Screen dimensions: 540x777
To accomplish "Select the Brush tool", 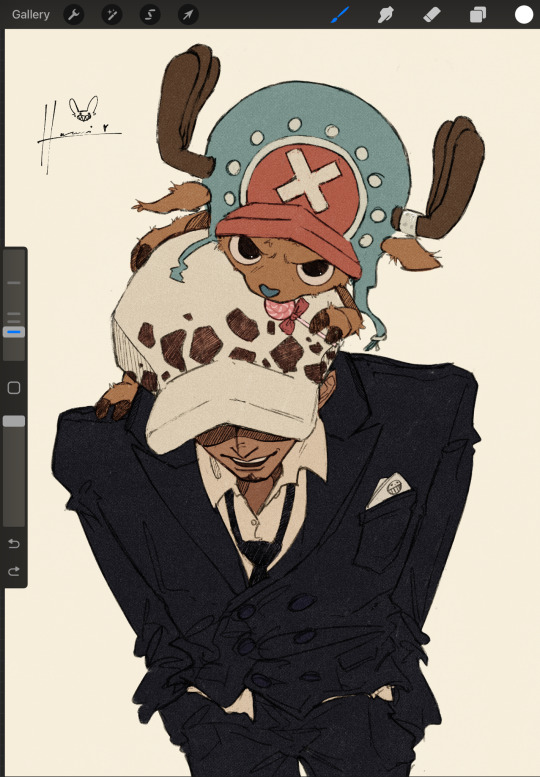I will (x=340, y=14).
